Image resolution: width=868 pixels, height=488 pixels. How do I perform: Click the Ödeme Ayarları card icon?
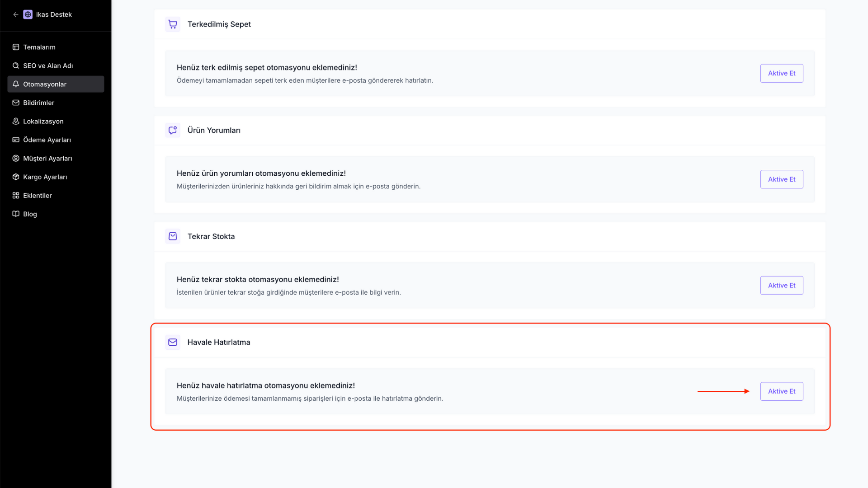(16, 140)
